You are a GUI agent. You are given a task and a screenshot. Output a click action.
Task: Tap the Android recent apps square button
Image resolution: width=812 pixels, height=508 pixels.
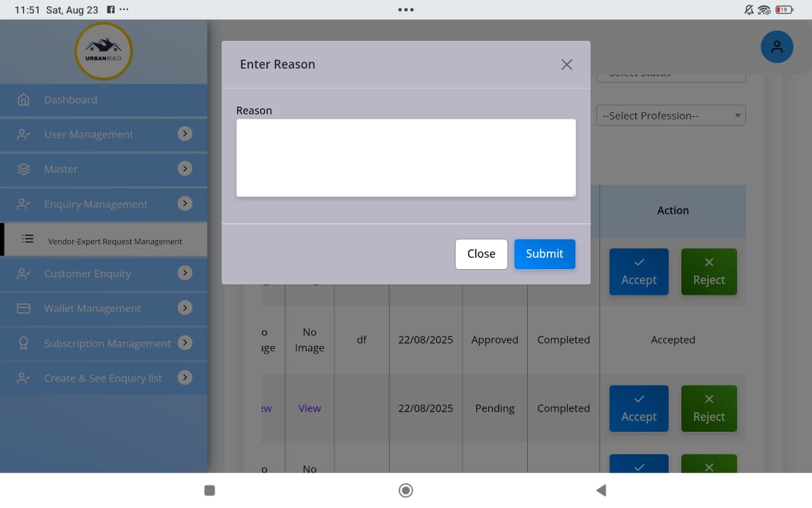pyautogui.click(x=210, y=490)
